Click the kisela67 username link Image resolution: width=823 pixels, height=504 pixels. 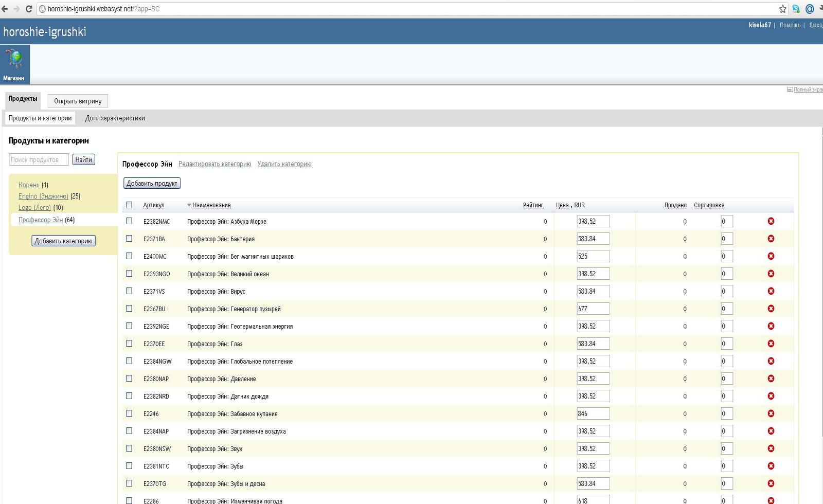click(x=760, y=25)
